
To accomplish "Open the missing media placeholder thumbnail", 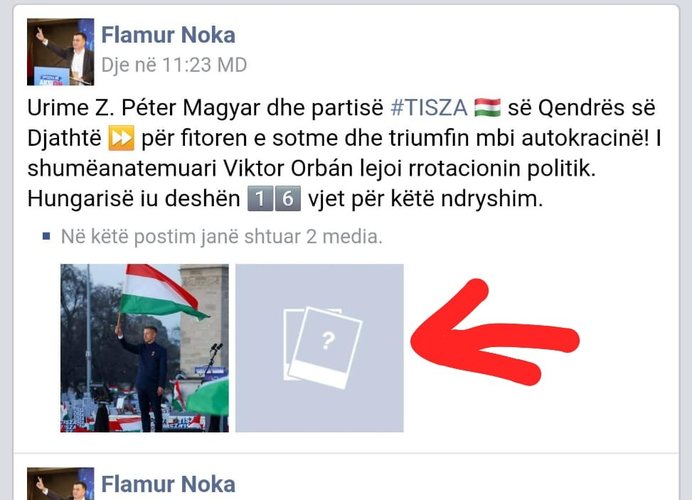I will pos(320,348).
